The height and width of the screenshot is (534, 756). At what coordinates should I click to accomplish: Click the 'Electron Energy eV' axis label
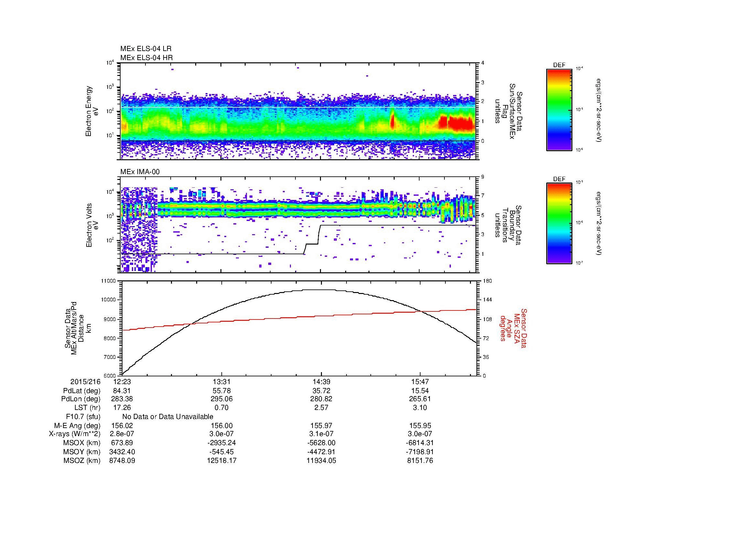pyautogui.click(x=92, y=111)
